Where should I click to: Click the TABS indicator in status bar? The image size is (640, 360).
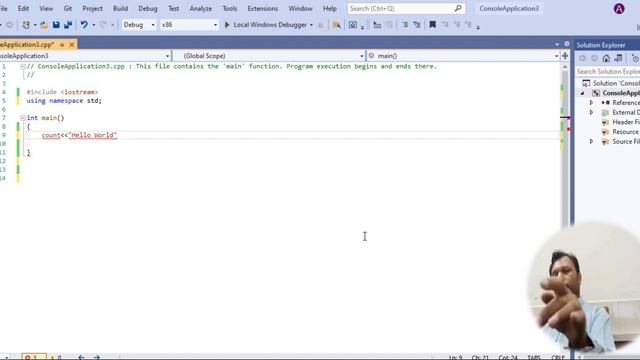click(534, 357)
